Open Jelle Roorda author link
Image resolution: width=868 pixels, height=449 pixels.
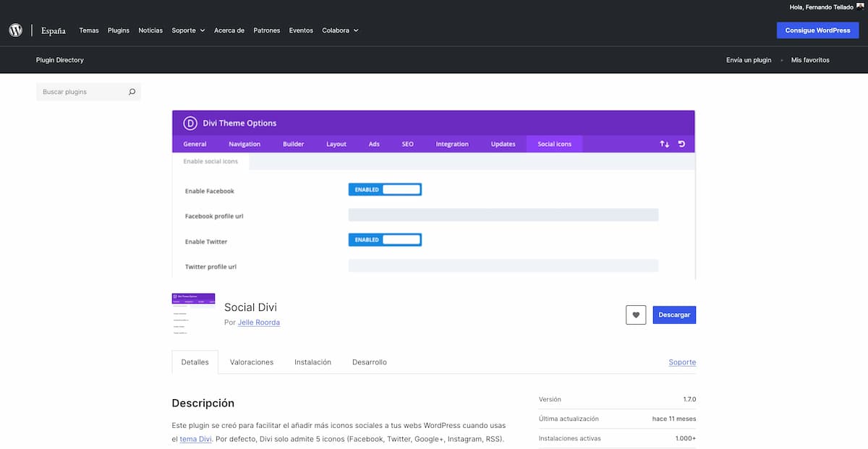tap(259, 322)
